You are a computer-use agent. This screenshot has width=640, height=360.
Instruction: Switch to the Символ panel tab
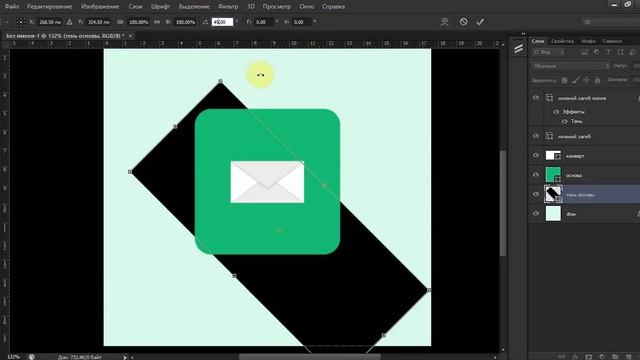[x=612, y=41]
